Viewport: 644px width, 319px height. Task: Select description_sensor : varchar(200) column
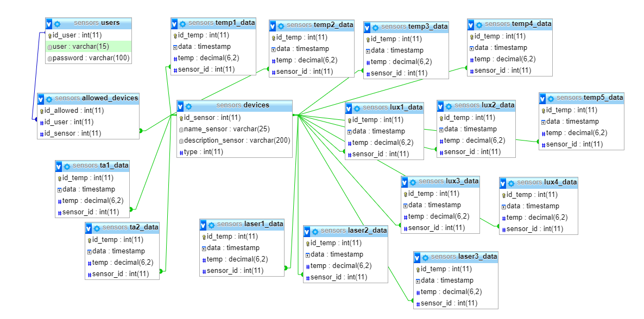(235, 141)
